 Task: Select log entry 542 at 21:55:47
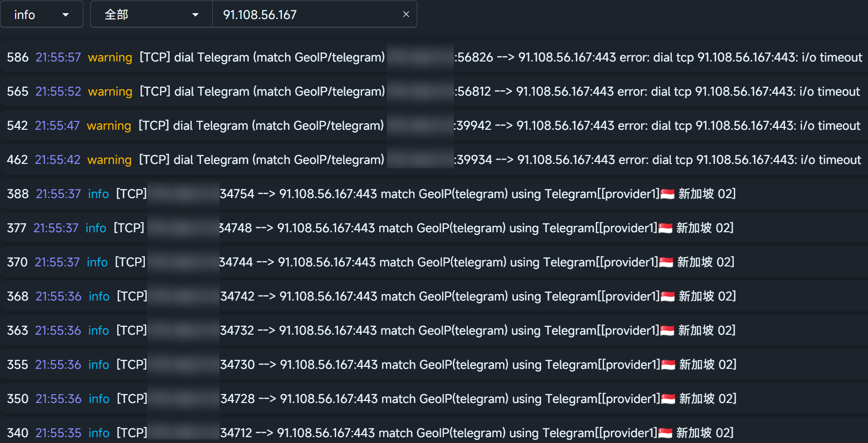[434, 125]
